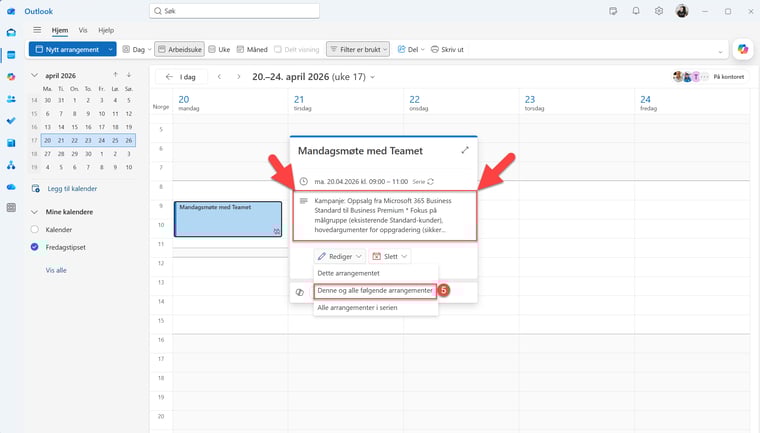The width and height of the screenshot is (760, 433).
Task: Open the Mail icon in left sidebar
Action: [11, 32]
